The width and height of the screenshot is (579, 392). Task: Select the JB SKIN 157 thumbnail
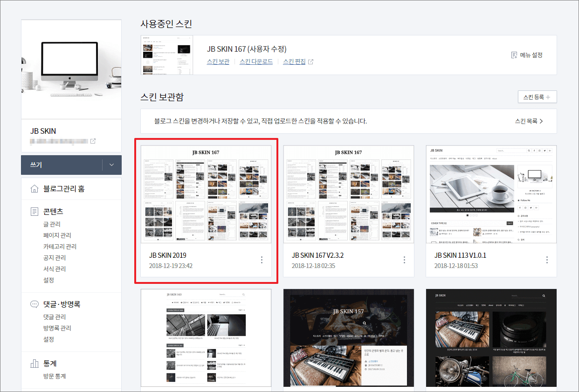[x=349, y=337]
